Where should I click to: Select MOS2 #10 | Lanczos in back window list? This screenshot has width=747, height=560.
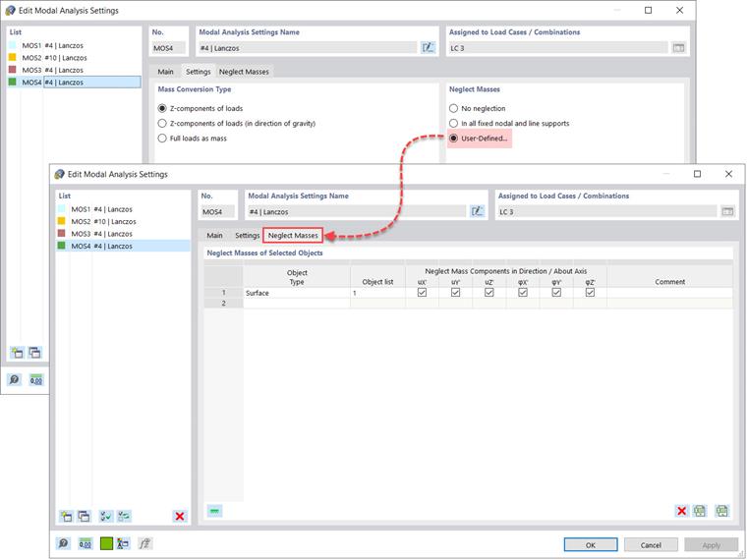tap(74, 58)
